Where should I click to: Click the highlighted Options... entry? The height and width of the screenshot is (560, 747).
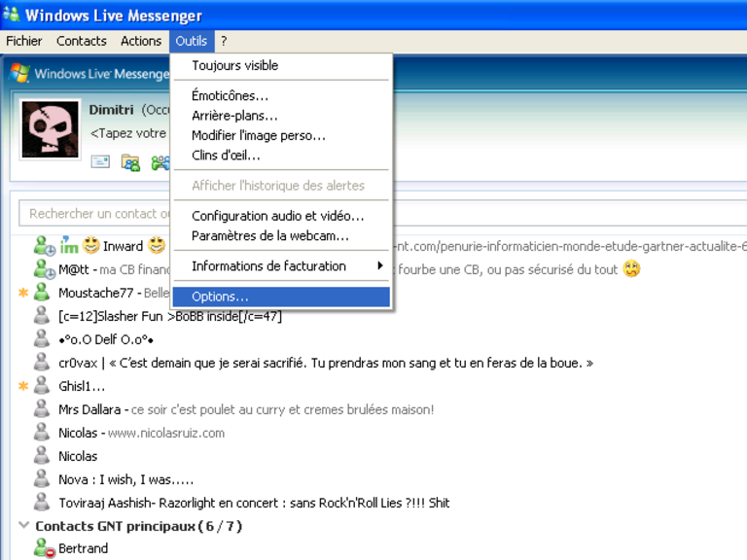pyautogui.click(x=281, y=297)
